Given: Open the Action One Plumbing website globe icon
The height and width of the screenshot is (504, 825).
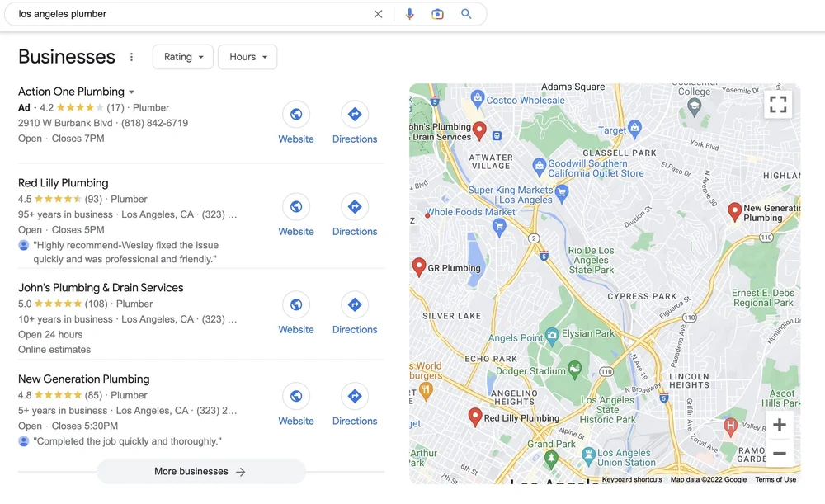Looking at the screenshot, I should 296,114.
